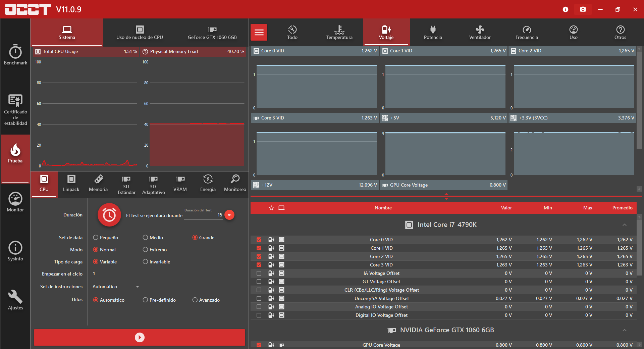Open the Monitor section in sidebar

(x=15, y=202)
